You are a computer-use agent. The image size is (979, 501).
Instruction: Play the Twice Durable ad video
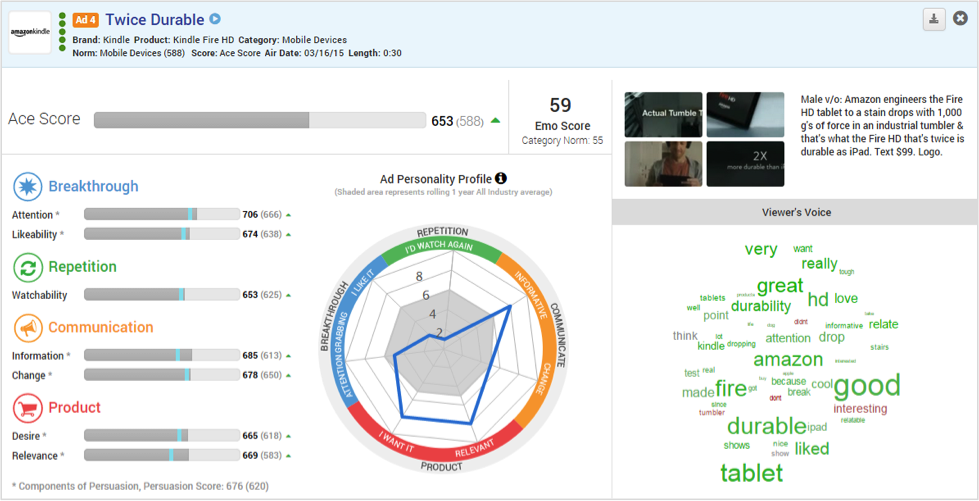(215, 19)
